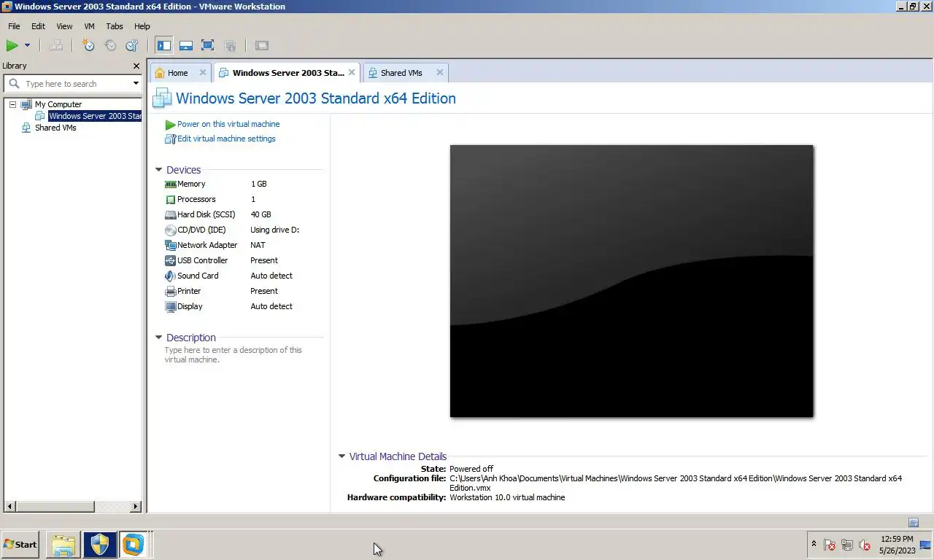The image size is (934, 560).
Task: Click the muted volume tray icon
Action: click(865, 545)
